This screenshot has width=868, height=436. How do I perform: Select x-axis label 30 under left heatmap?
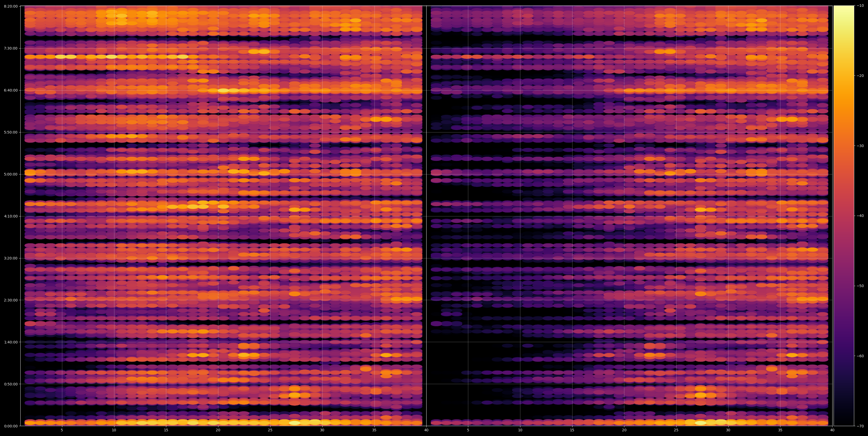[322, 430]
